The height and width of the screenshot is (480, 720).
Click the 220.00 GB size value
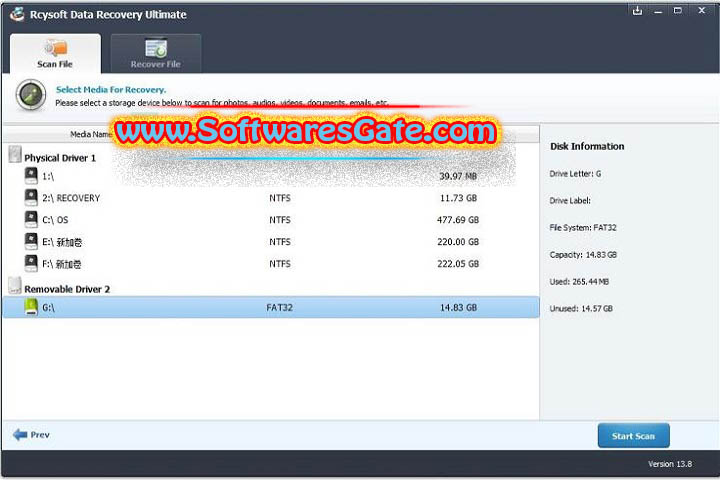458,242
